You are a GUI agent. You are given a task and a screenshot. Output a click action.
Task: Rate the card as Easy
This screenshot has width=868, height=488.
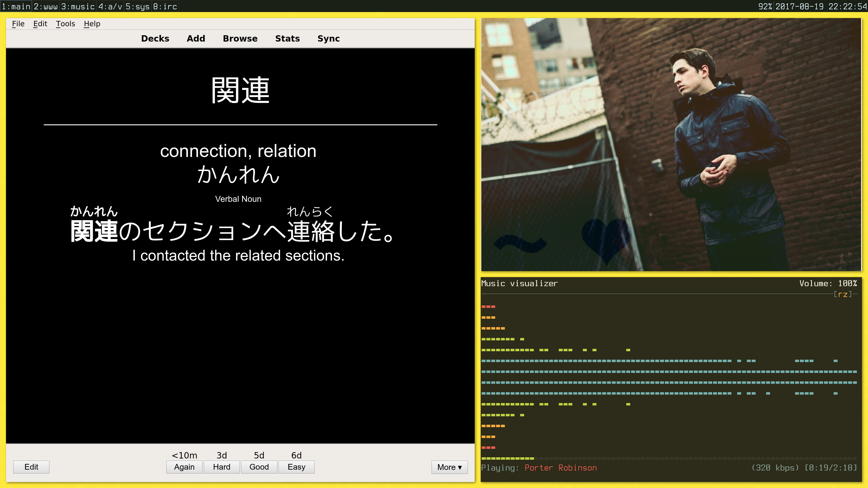pyautogui.click(x=296, y=467)
